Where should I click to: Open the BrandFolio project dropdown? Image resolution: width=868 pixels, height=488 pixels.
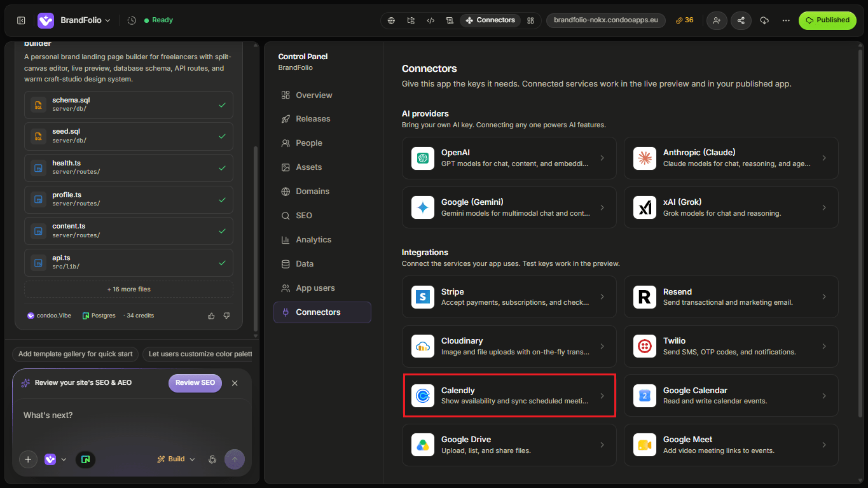tap(85, 20)
